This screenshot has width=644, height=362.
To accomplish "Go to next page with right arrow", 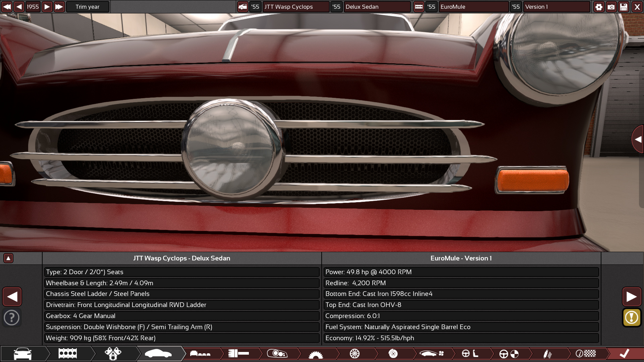I will click(x=632, y=297).
